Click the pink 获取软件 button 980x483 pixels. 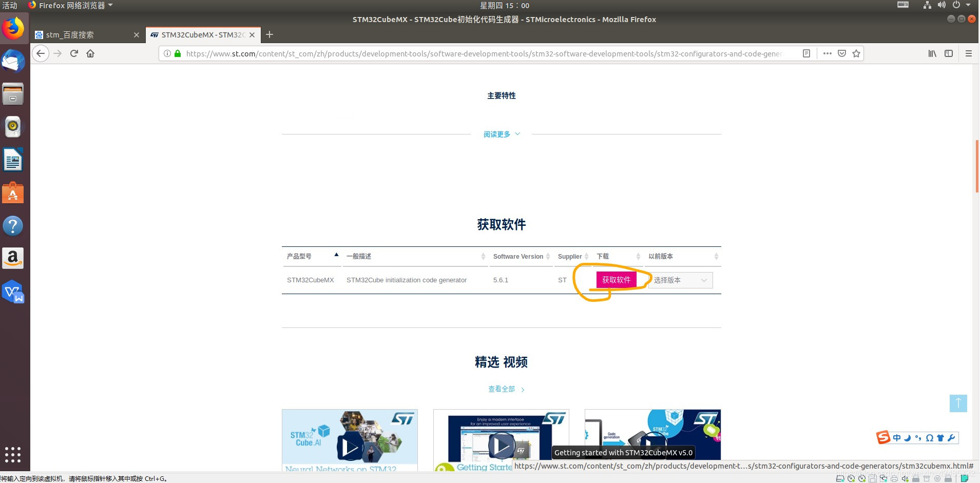pos(616,280)
